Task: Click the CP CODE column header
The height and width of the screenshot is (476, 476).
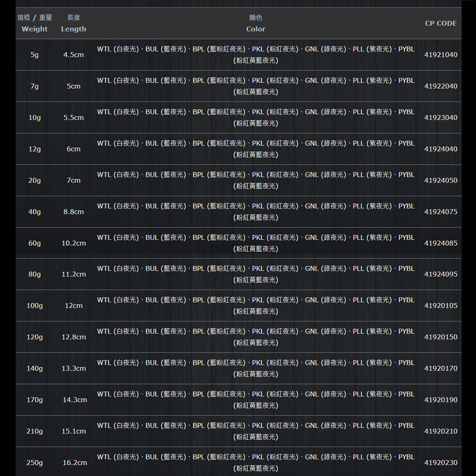Action: point(440,23)
